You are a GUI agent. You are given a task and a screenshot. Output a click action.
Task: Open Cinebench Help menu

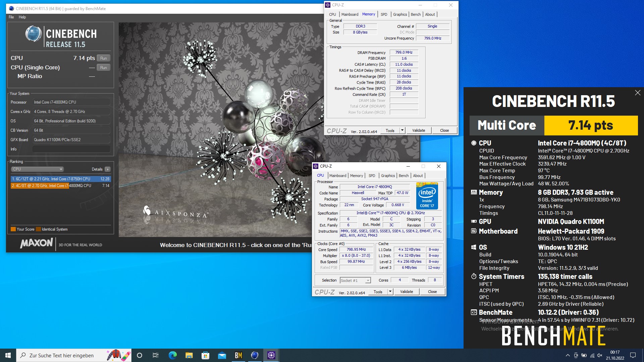pos(22,17)
